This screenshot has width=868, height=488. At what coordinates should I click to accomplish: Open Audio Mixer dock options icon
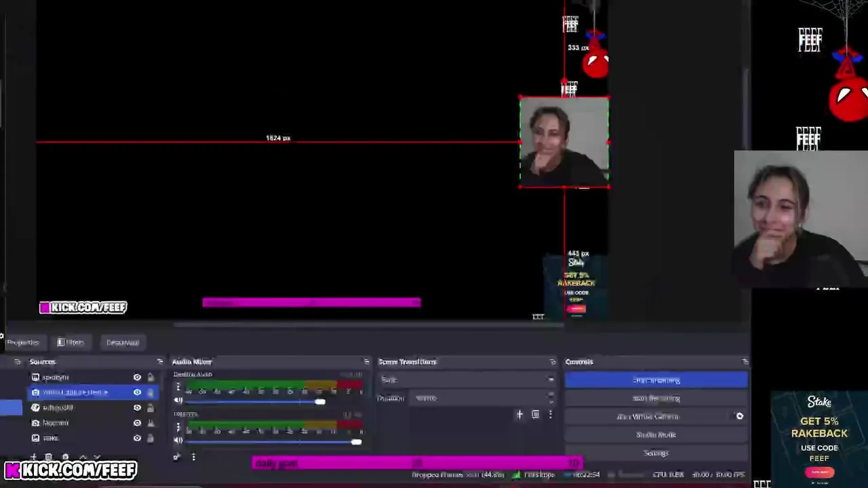click(x=366, y=361)
